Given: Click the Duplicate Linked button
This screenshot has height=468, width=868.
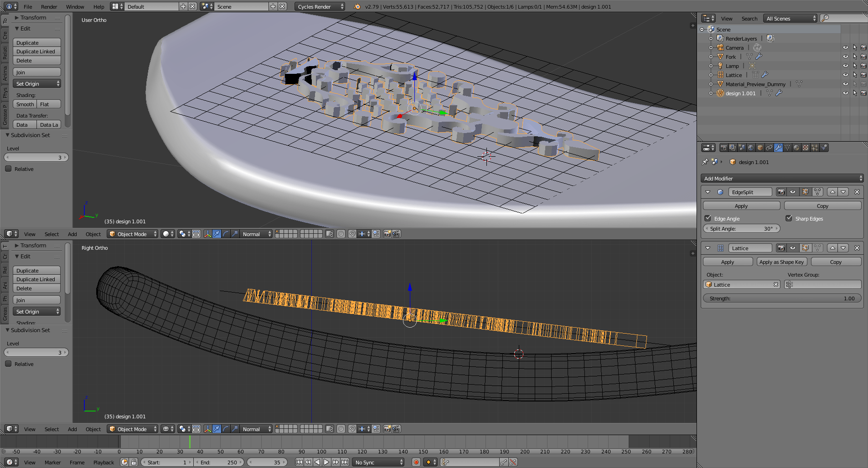Looking at the screenshot, I should 36,51.
